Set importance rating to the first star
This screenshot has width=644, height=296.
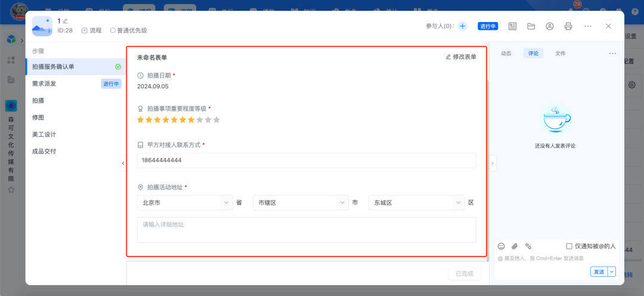[x=141, y=120]
